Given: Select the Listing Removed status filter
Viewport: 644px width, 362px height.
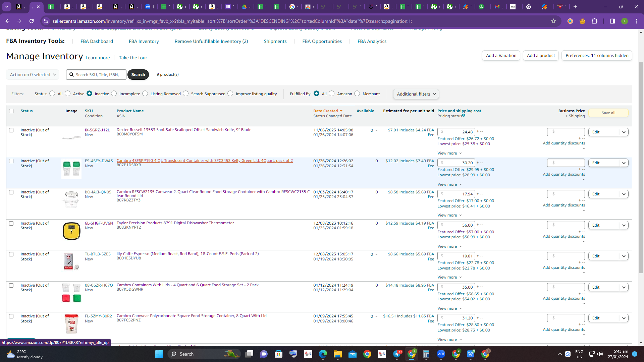Looking at the screenshot, I should (x=145, y=94).
